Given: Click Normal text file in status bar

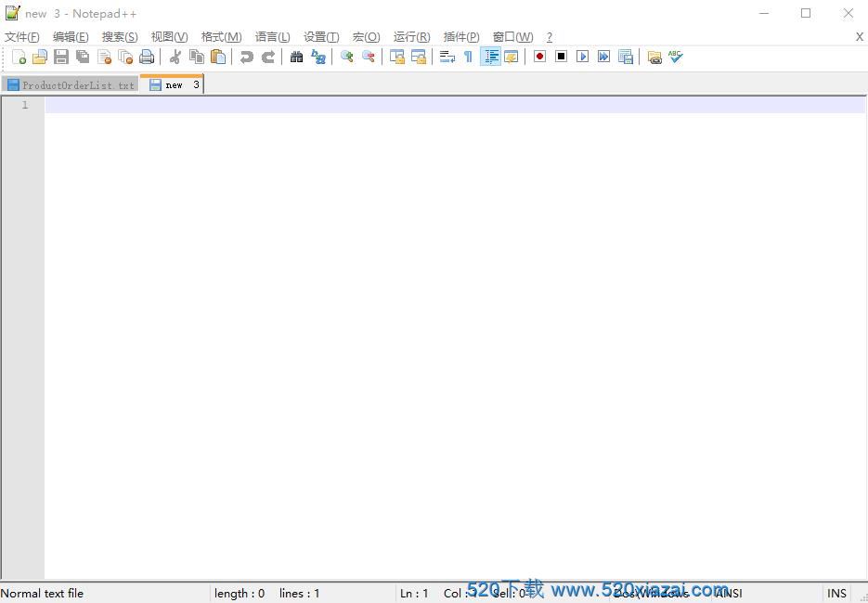Looking at the screenshot, I should (42, 594).
